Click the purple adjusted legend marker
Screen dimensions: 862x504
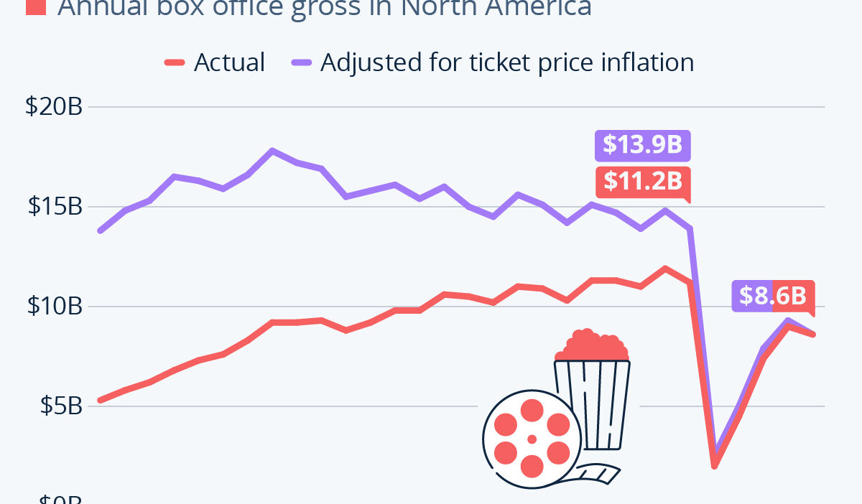[x=302, y=62]
